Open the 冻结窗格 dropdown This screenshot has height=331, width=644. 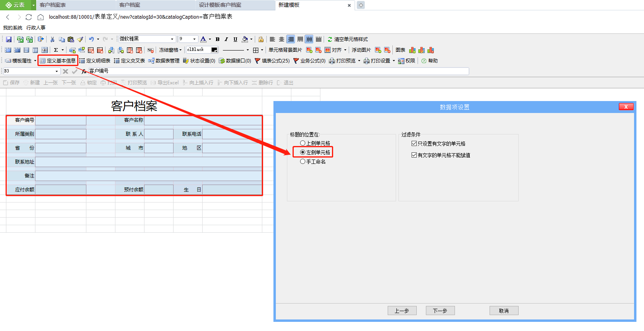(x=170, y=50)
